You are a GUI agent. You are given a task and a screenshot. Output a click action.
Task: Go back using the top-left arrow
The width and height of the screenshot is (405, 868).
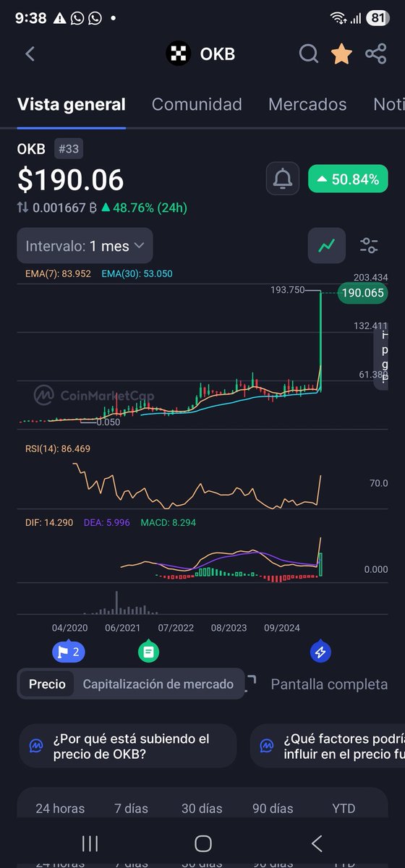tap(30, 54)
